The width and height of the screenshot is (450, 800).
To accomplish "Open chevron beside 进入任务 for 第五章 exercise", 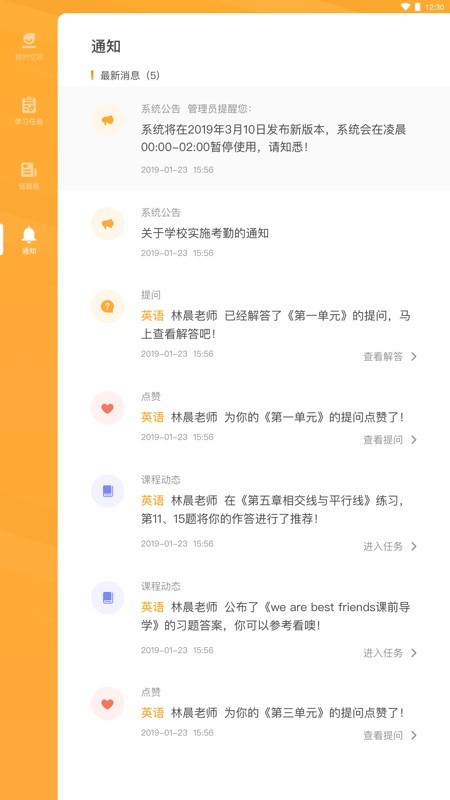I will point(414,546).
